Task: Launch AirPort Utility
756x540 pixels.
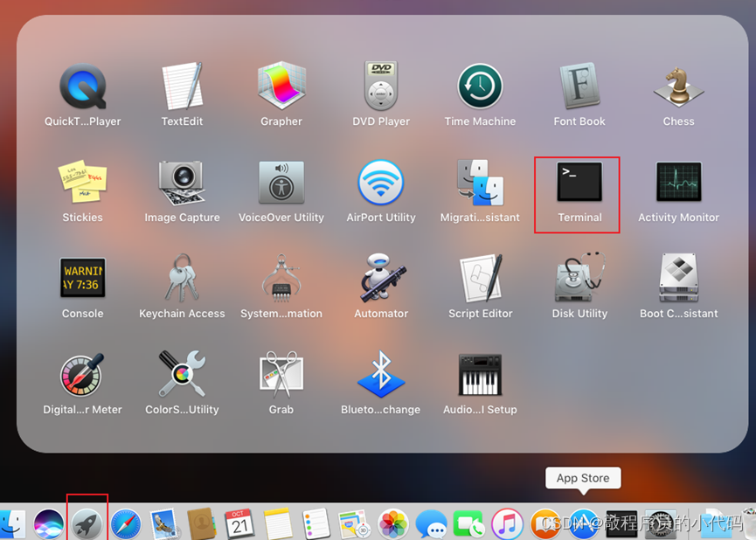Action: [x=381, y=183]
